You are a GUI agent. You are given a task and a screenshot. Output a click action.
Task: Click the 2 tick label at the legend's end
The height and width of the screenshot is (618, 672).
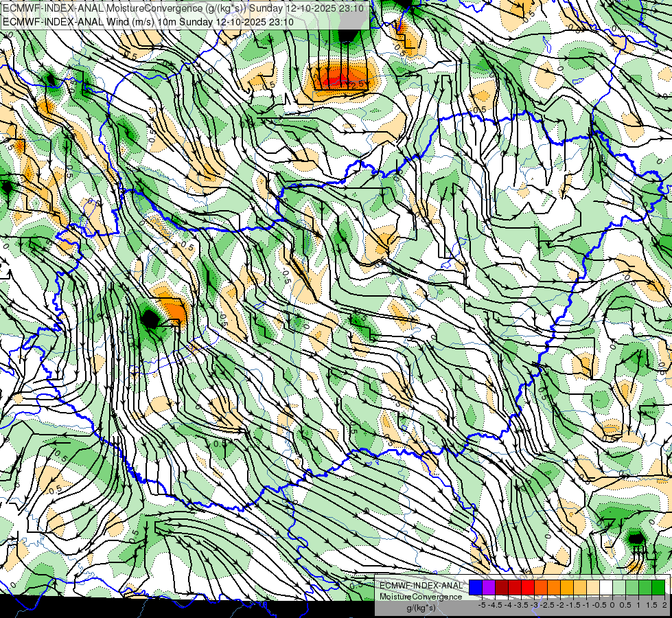[x=664, y=605]
